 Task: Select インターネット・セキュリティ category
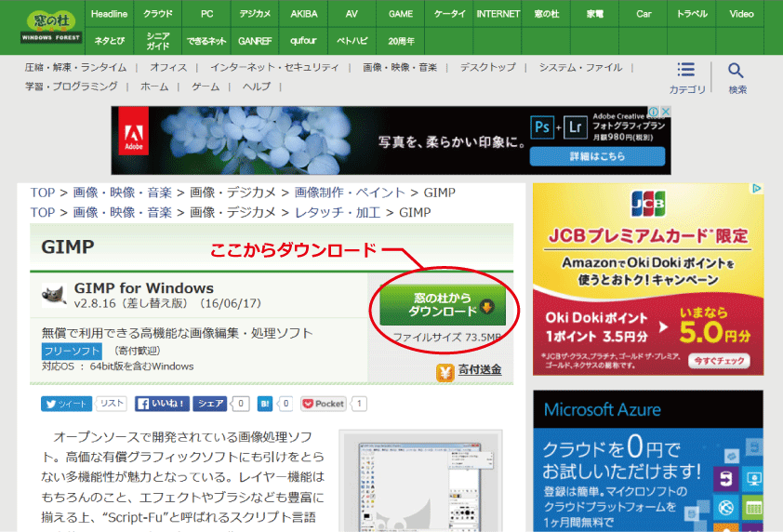274,68
